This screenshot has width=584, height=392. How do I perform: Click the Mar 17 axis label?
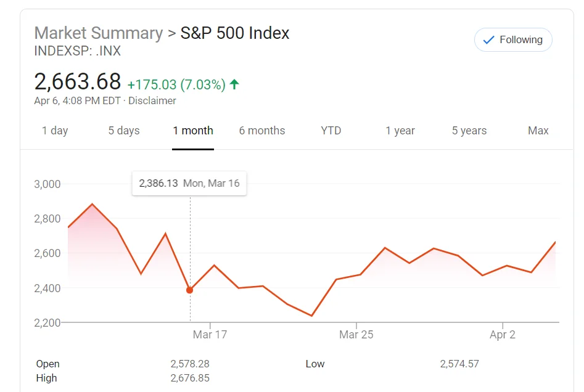[210, 335]
